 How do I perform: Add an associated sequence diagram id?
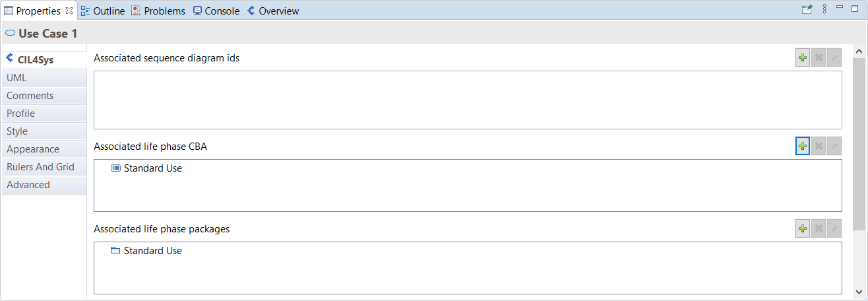pos(803,58)
